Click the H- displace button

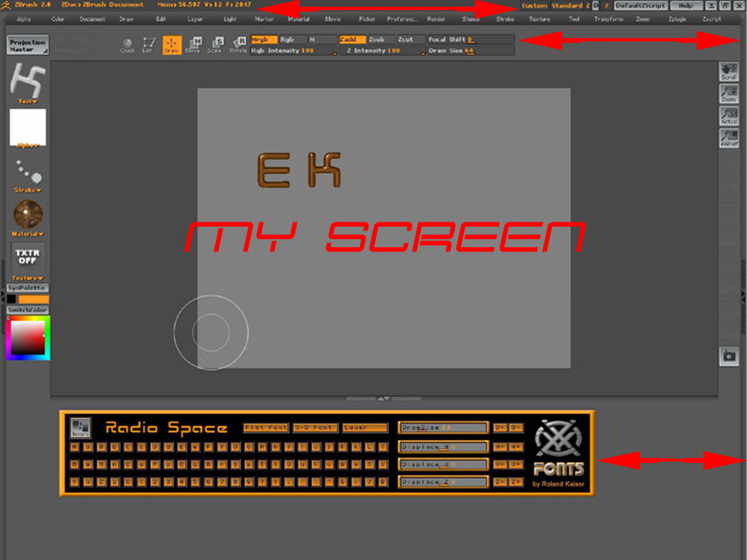500,447
